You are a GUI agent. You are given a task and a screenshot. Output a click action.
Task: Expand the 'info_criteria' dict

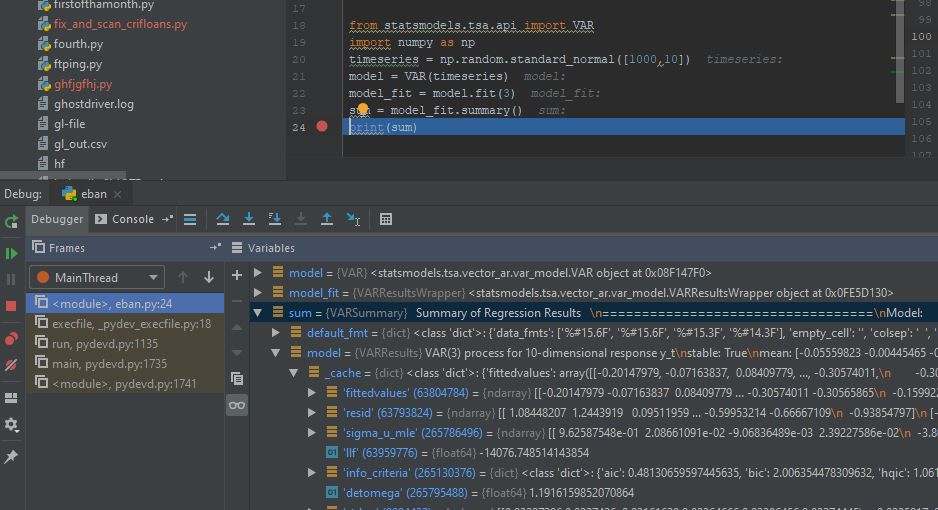point(312,472)
